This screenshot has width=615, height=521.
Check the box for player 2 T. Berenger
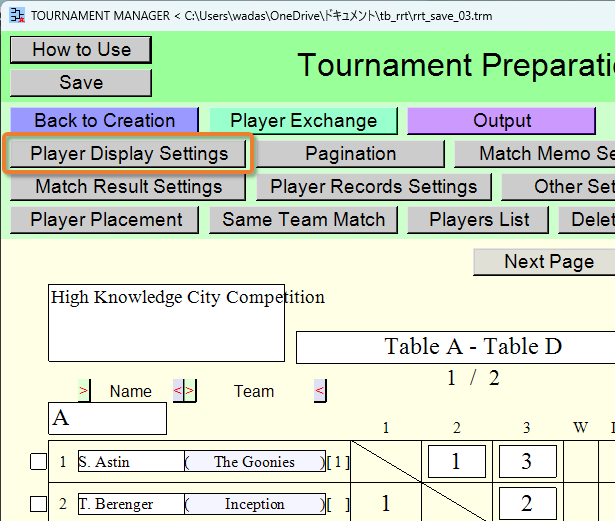[x=38, y=504]
